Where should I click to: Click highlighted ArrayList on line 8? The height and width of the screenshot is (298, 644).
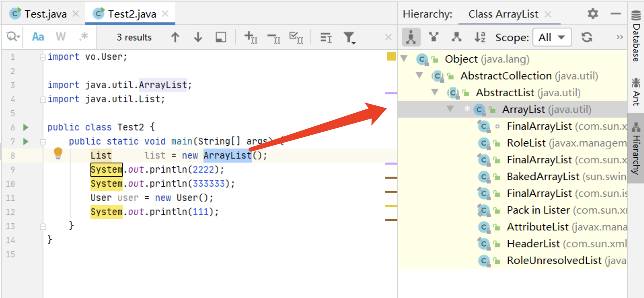pyautogui.click(x=227, y=155)
